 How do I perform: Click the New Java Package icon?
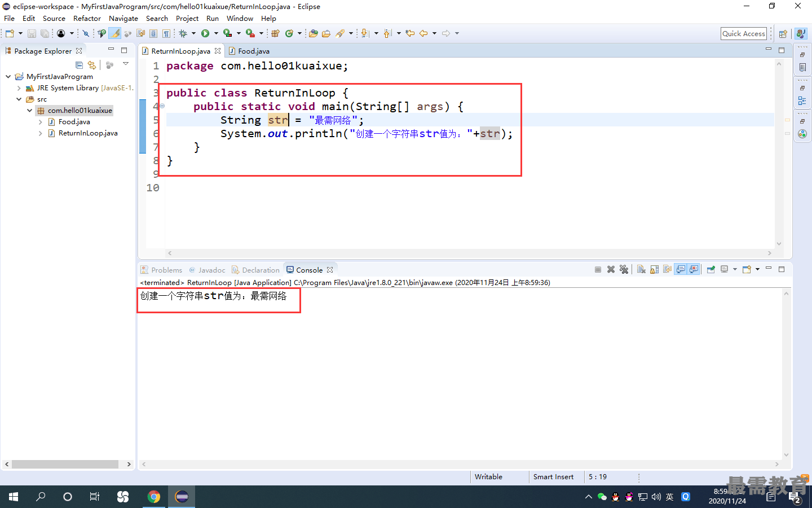tap(275, 33)
